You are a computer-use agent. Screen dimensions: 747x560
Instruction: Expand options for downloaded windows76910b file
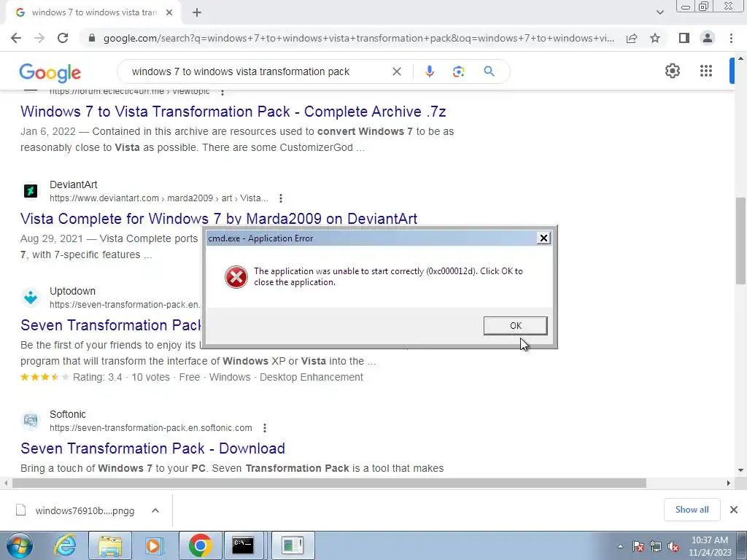tap(155, 510)
